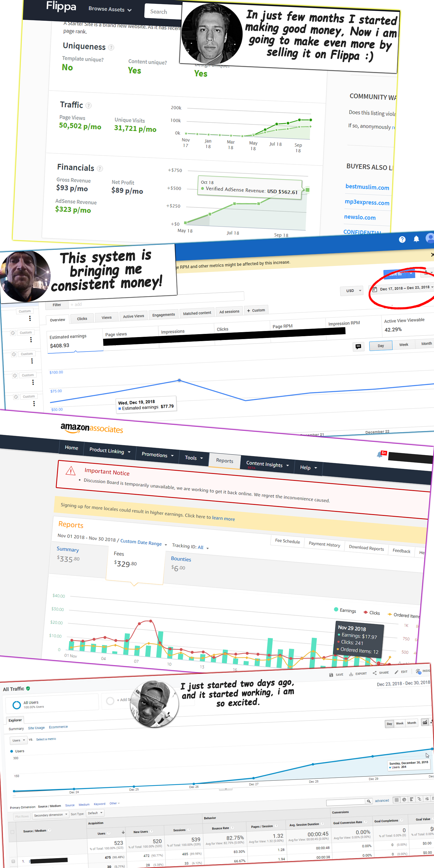Open the Matched content tab
Viewport: 434px width, 868px height.
(197, 313)
